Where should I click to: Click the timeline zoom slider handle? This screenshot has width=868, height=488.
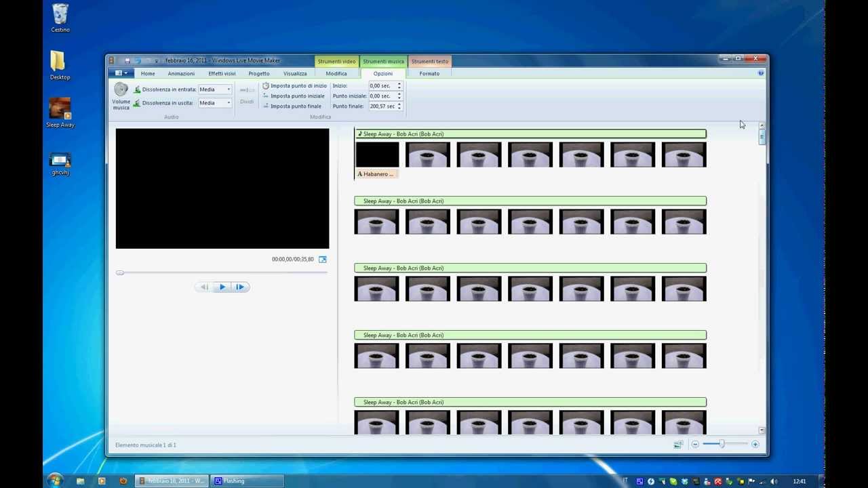click(722, 444)
